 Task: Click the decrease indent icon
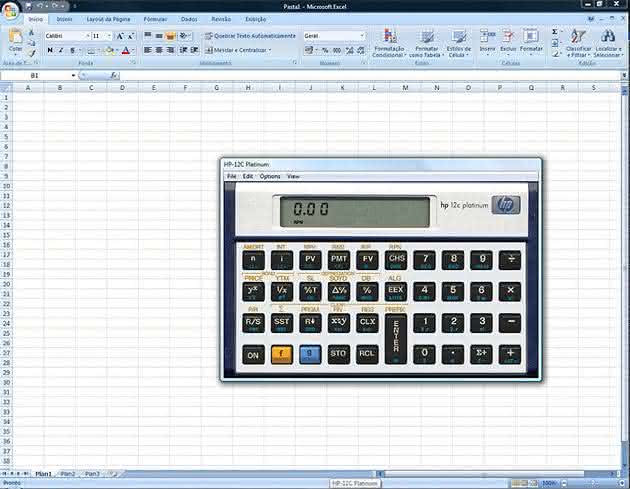pyautogui.click(x=183, y=50)
